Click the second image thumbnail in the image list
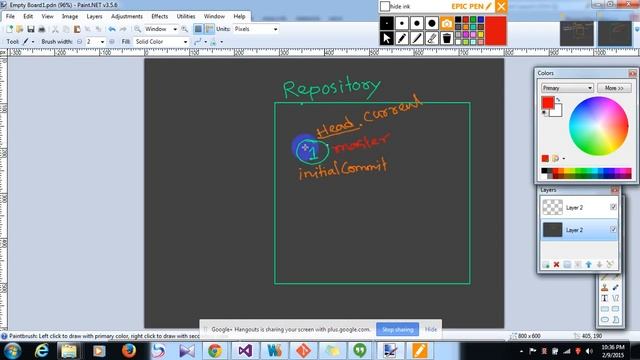The image size is (640, 360). 615,33
